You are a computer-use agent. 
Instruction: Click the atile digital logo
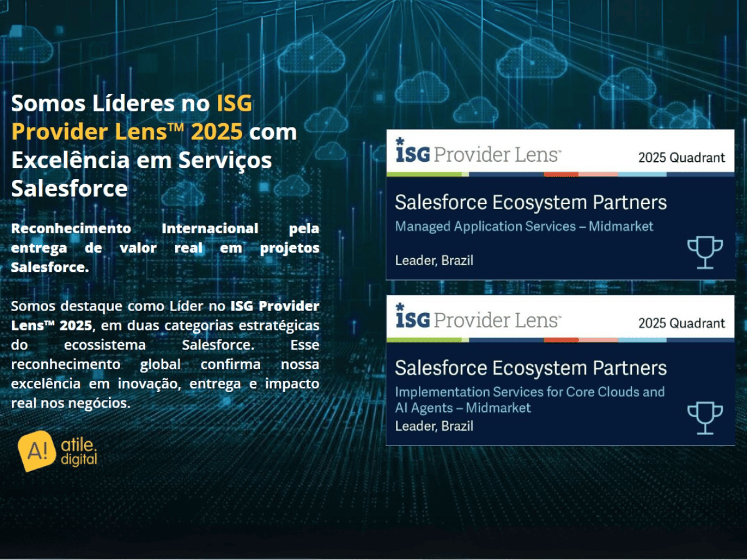[58, 452]
